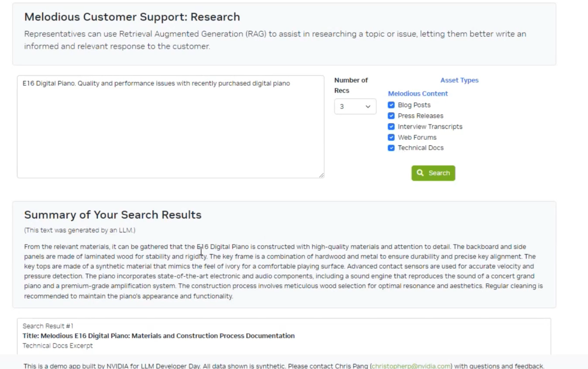The width and height of the screenshot is (588, 369).
Task: Toggle the Interview Transcripts checkbox
Action: [x=391, y=126]
